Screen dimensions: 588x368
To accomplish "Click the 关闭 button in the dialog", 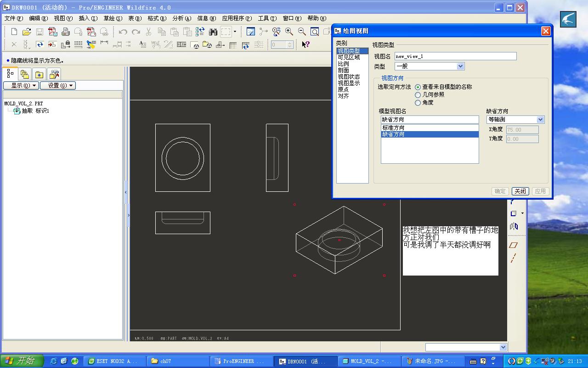I will [520, 191].
